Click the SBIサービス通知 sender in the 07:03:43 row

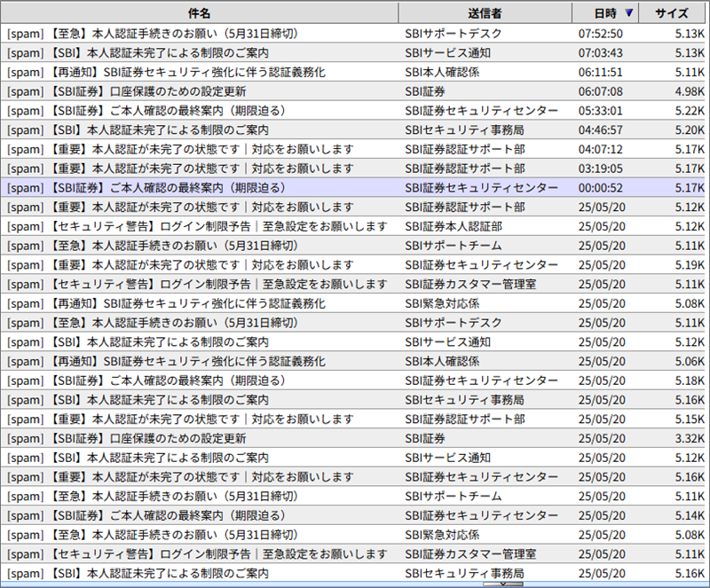point(448,53)
